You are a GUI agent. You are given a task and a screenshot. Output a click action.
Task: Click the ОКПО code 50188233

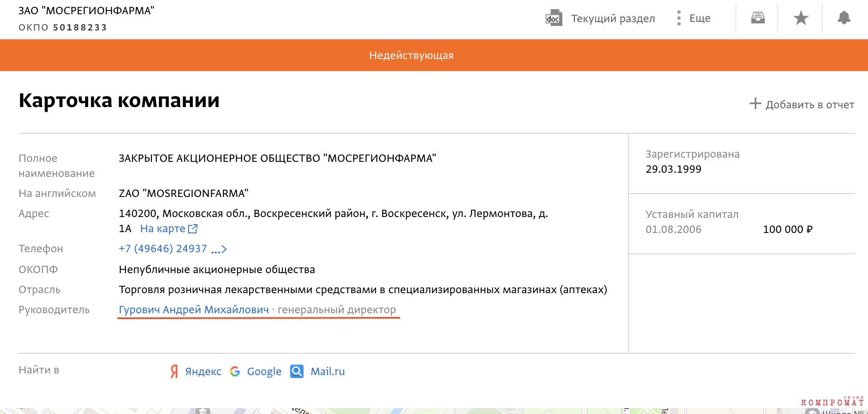coord(80,28)
